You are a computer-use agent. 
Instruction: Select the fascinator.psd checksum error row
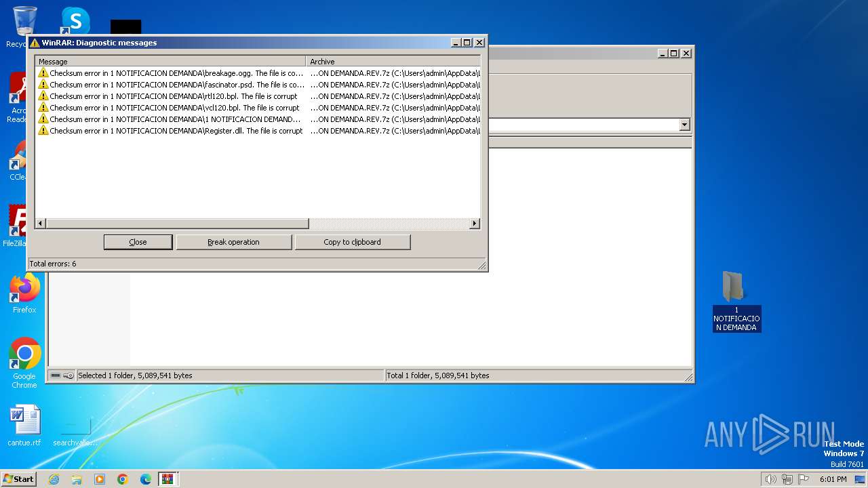(x=258, y=85)
